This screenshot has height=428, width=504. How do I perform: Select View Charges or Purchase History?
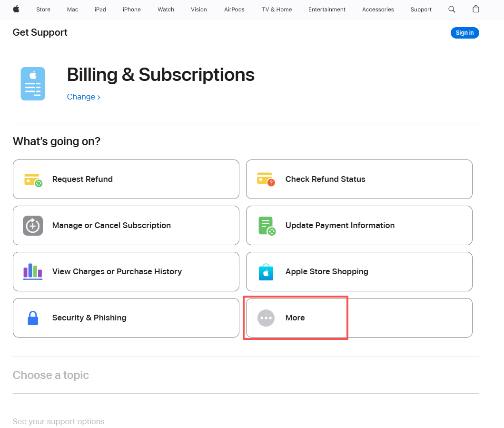126,272
